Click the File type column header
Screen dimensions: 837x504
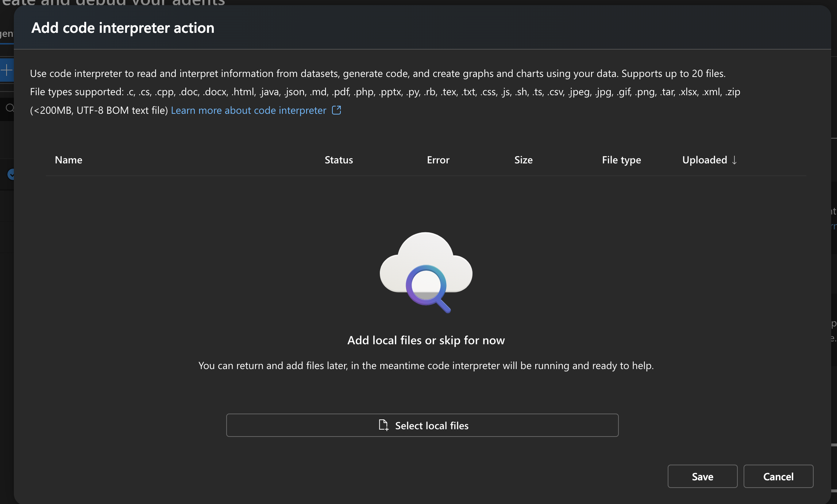[621, 160]
